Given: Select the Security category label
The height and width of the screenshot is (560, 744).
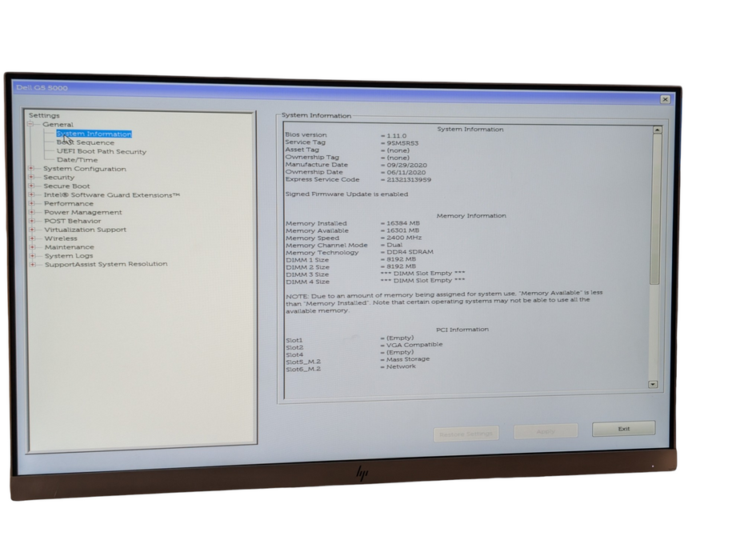Looking at the screenshot, I should [x=59, y=177].
